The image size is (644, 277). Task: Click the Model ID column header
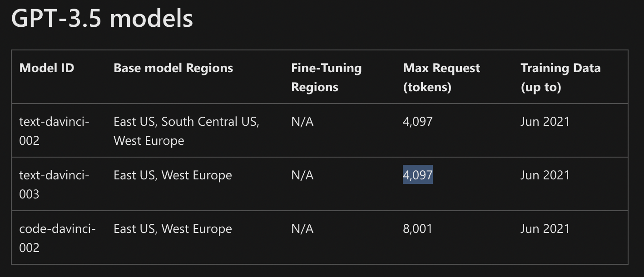tap(47, 68)
